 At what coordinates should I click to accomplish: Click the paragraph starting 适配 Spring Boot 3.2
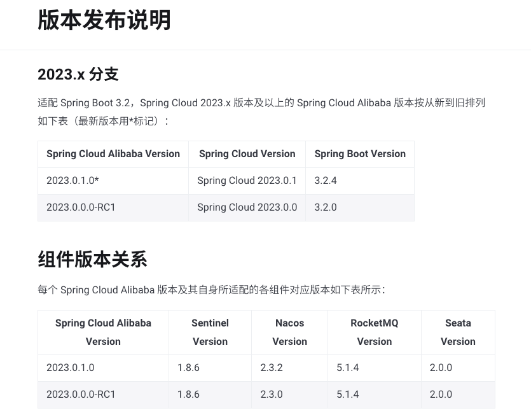click(x=261, y=111)
